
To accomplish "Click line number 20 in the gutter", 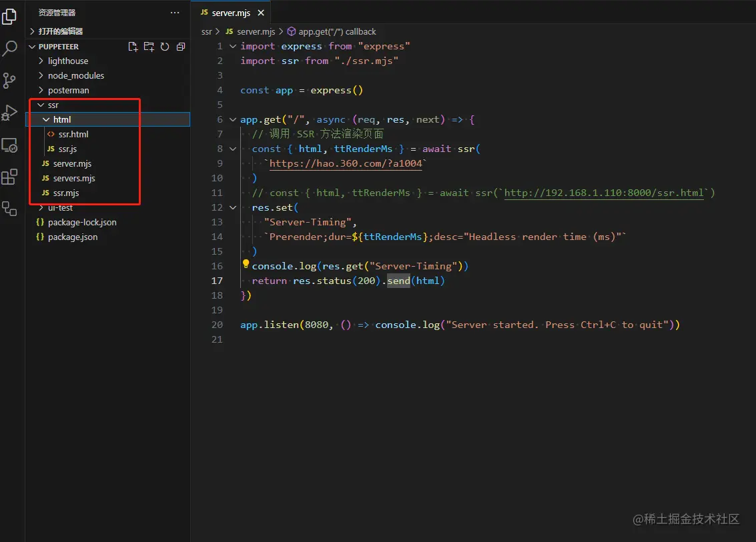I will (217, 325).
